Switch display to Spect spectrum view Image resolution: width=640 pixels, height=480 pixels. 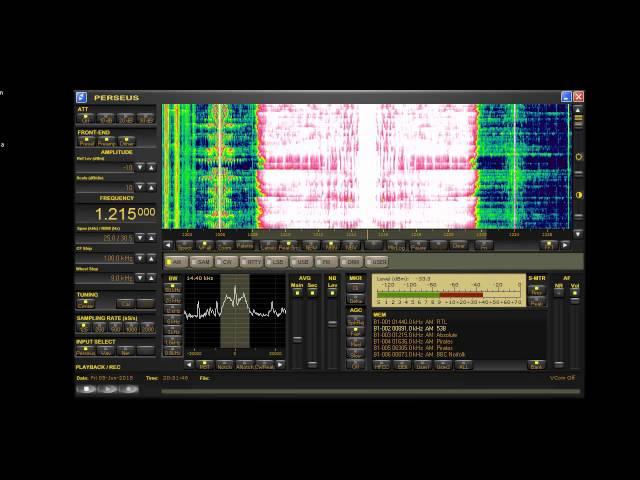pos(184,245)
